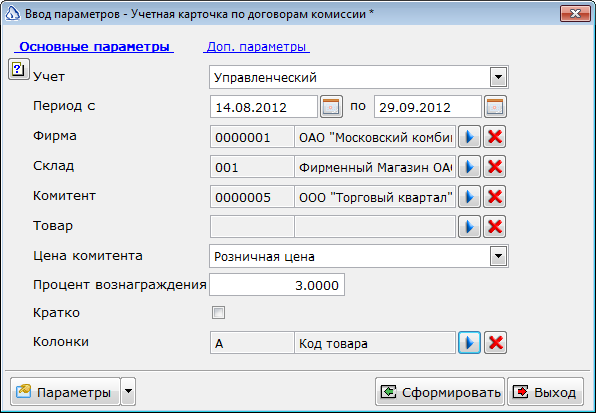Clear the Комитент field with red X

point(495,197)
